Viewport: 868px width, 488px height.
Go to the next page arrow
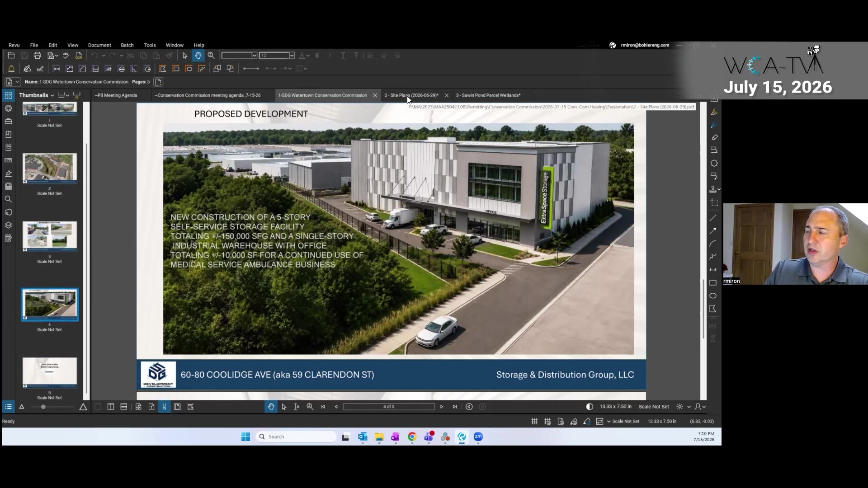(x=442, y=407)
